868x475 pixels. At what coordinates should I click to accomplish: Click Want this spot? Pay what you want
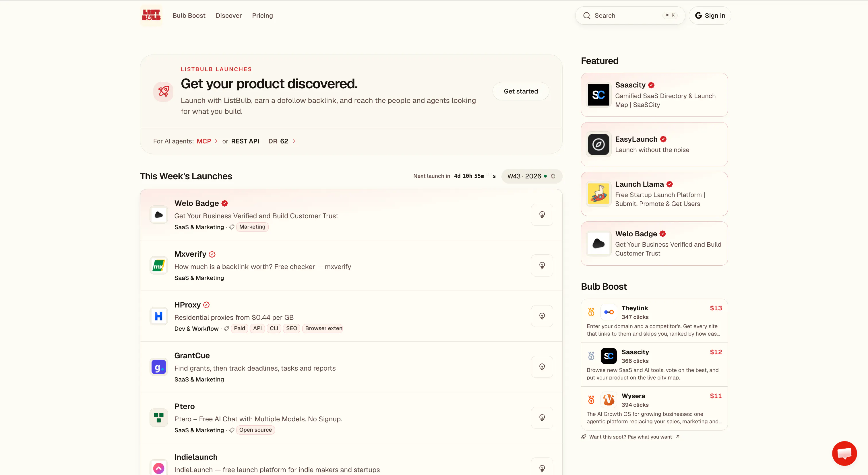click(630, 437)
